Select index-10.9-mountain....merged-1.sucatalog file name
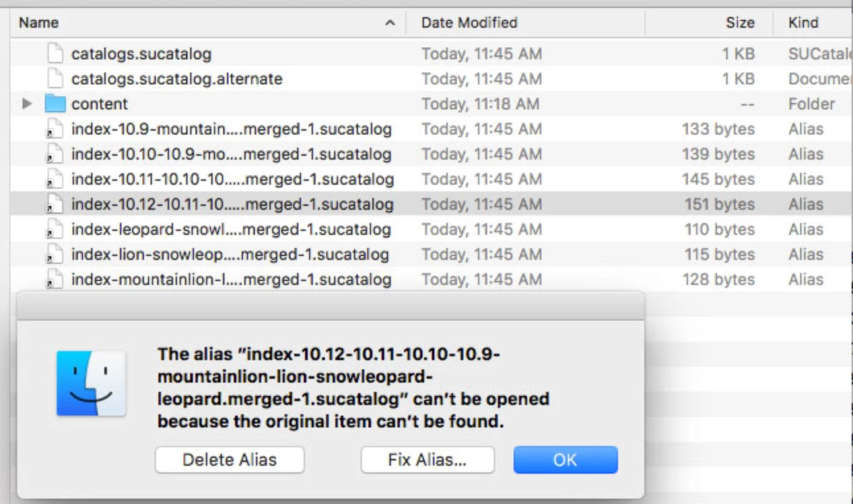This screenshot has width=853, height=504. point(231,129)
